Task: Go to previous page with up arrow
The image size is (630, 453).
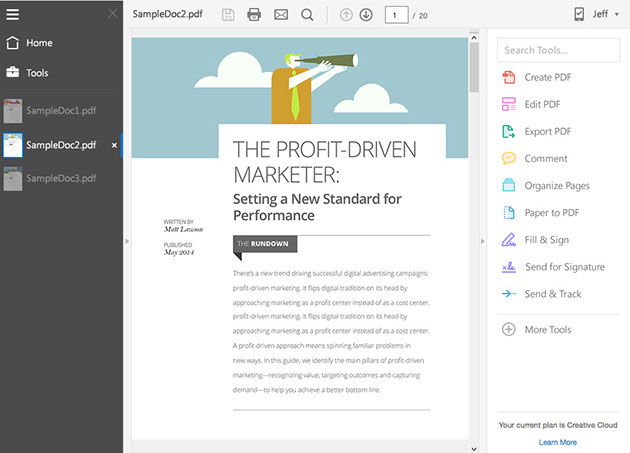Action: click(347, 15)
